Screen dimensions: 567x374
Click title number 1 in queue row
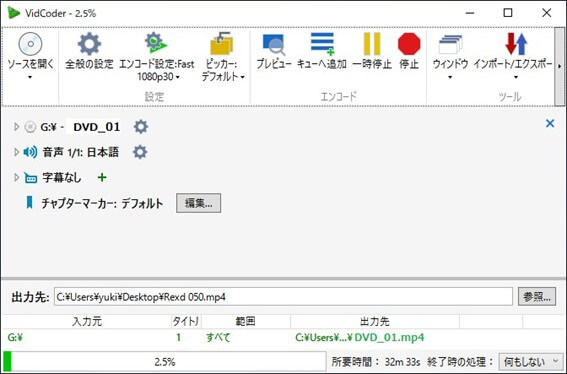pos(178,337)
